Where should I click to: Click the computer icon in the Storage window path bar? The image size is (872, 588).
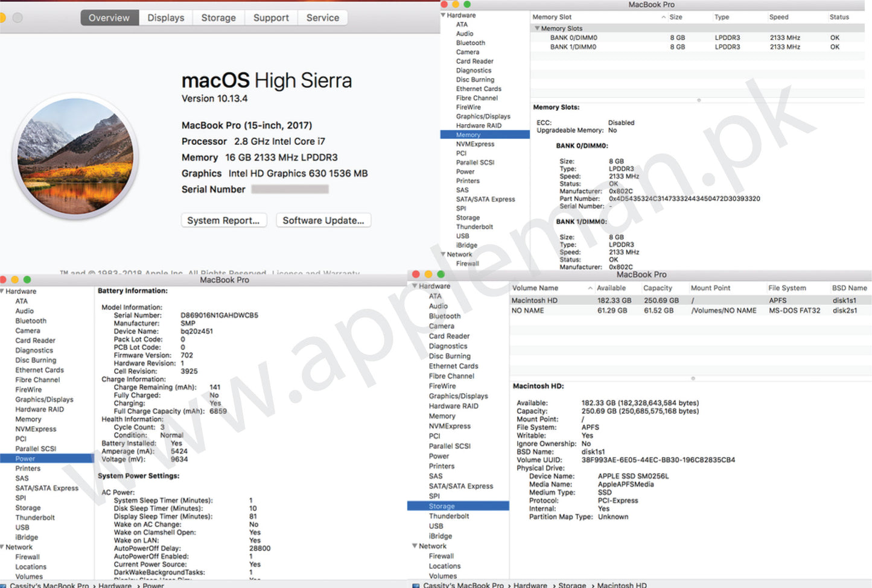point(416,585)
